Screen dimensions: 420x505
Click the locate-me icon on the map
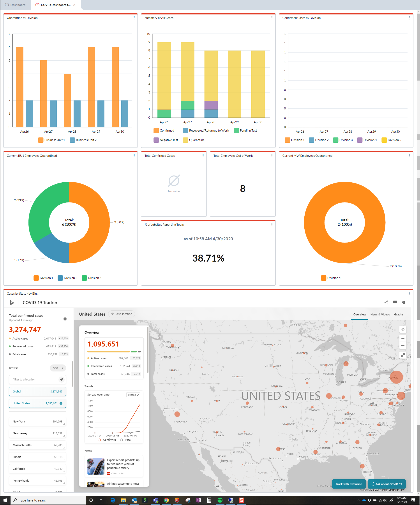click(x=403, y=329)
